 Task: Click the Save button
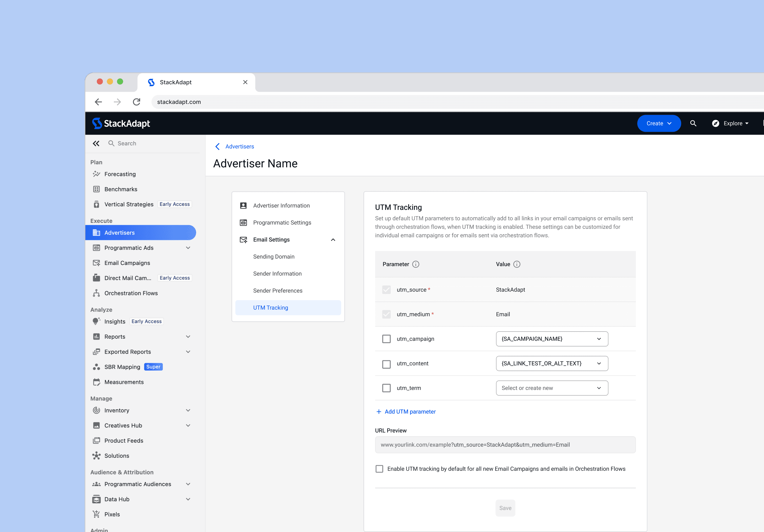pos(505,508)
